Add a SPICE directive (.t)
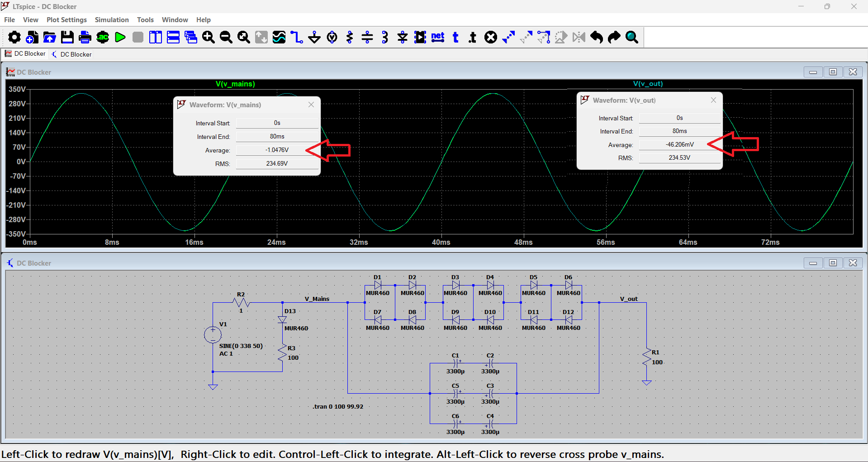This screenshot has width=868, height=462. (x=473, y=37)
